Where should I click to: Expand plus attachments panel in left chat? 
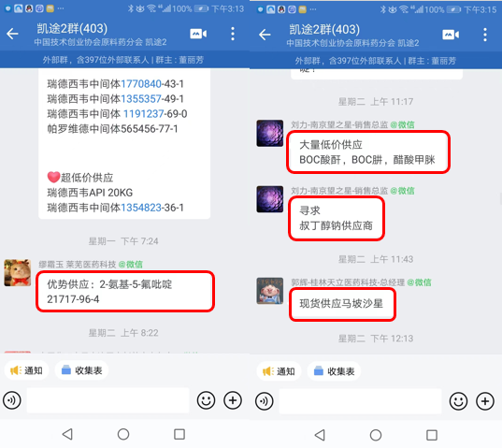coord(233,400)
